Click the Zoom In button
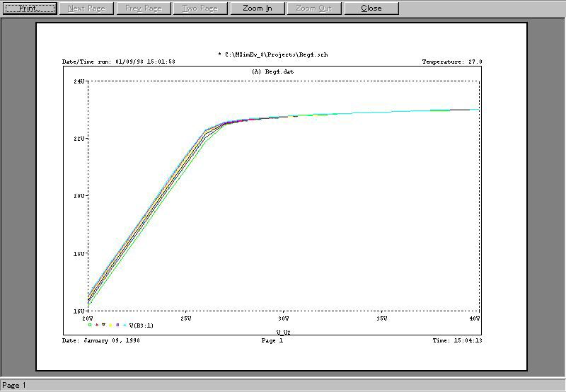The height and width of the screenshot is (392, 566). [257, 8]
